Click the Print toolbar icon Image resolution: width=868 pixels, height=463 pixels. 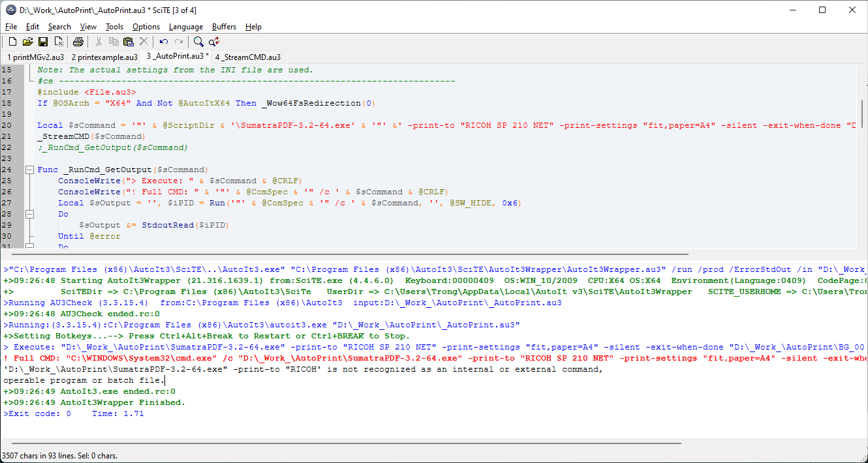pos(78,42)
